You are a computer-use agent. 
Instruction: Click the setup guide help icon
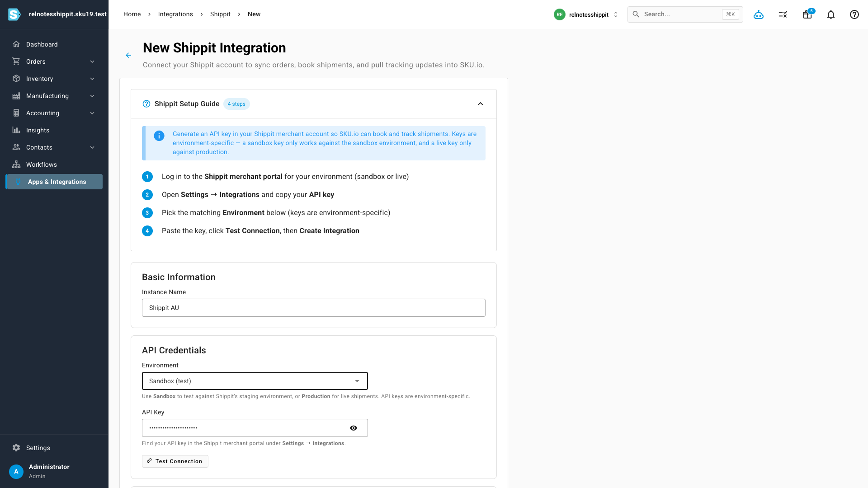tap(146, 104)
